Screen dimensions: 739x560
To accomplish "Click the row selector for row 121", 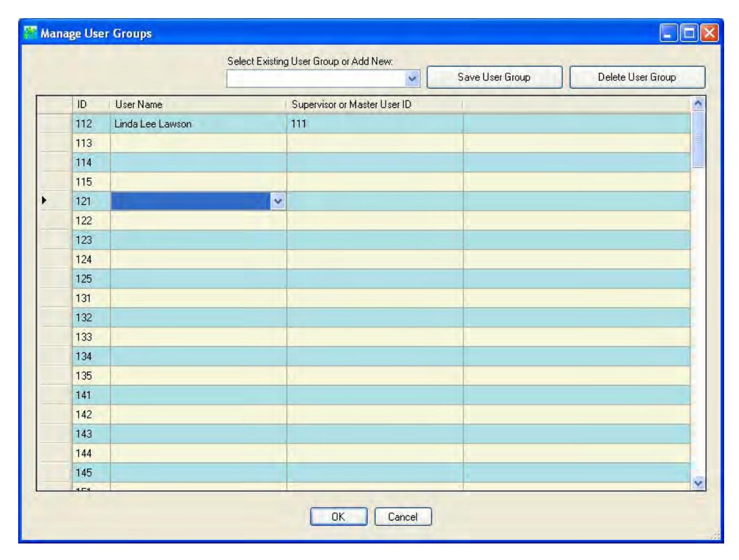I will 55,202.
